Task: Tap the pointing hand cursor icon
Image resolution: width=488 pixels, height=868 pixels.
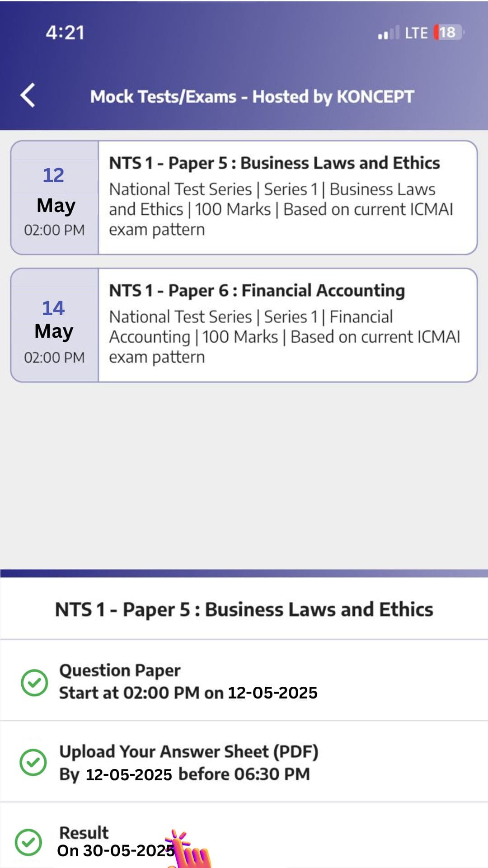Action: click(x=190, y=851)
